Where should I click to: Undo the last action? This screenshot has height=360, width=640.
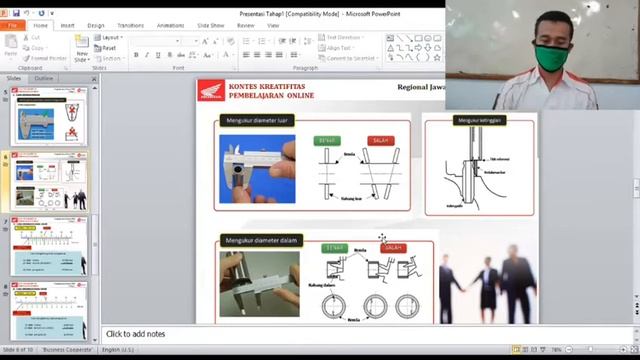coord(27,13)
